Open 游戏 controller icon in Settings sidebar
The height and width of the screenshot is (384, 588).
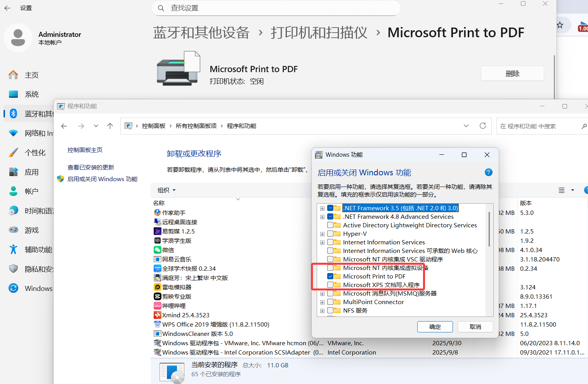pos(13,230)
